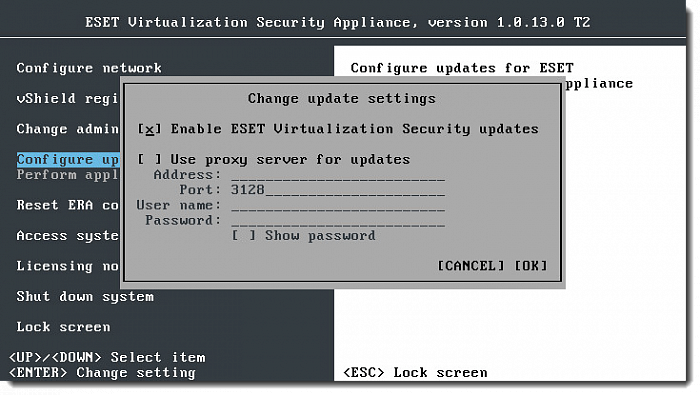Select the Configure network menu item

click(89, 68)
